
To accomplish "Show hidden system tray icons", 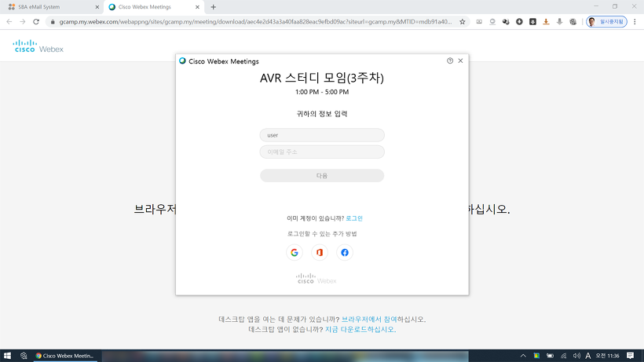I will coord(523,356).
